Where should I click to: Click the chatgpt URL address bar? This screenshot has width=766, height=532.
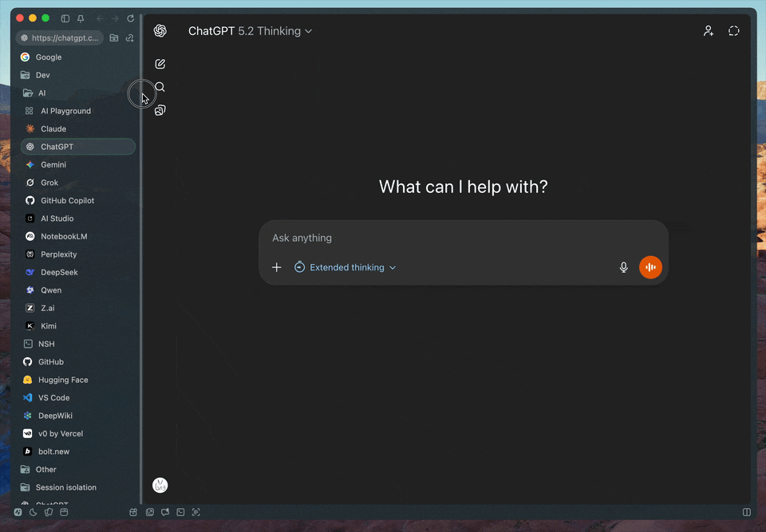tap(60, 37)
